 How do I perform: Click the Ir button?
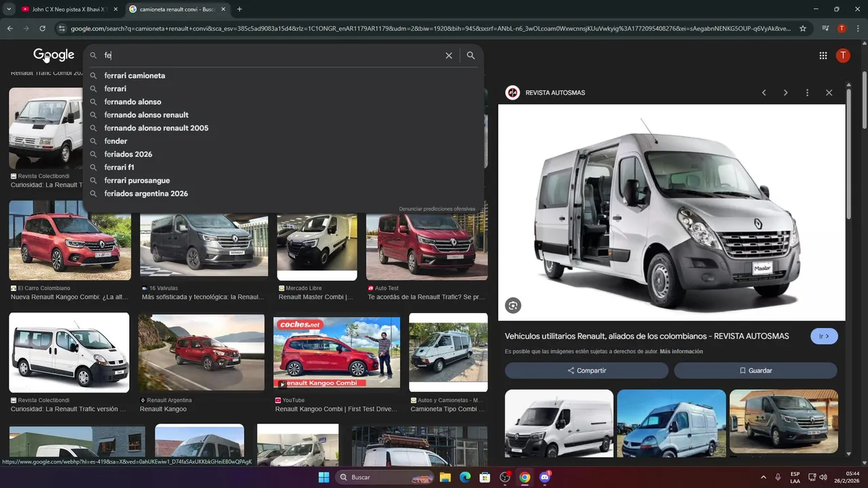(824, 336)
